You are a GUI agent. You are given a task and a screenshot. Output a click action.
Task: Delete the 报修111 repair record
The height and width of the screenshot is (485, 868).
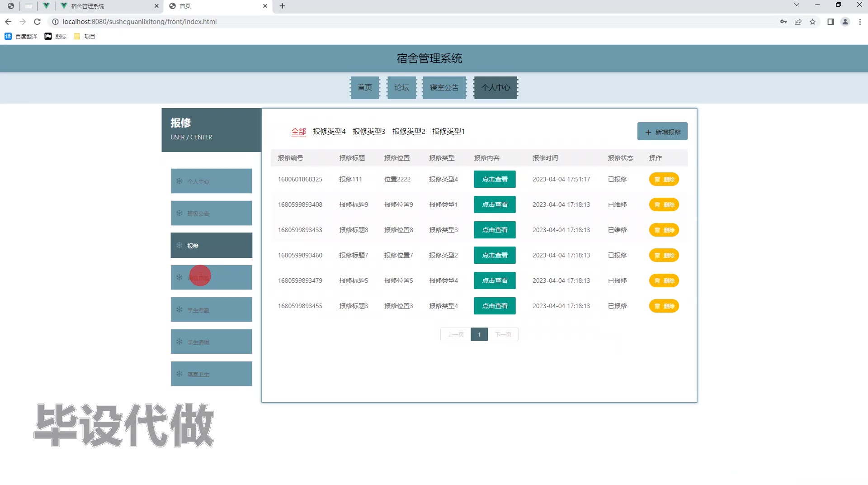coord(664,179)
